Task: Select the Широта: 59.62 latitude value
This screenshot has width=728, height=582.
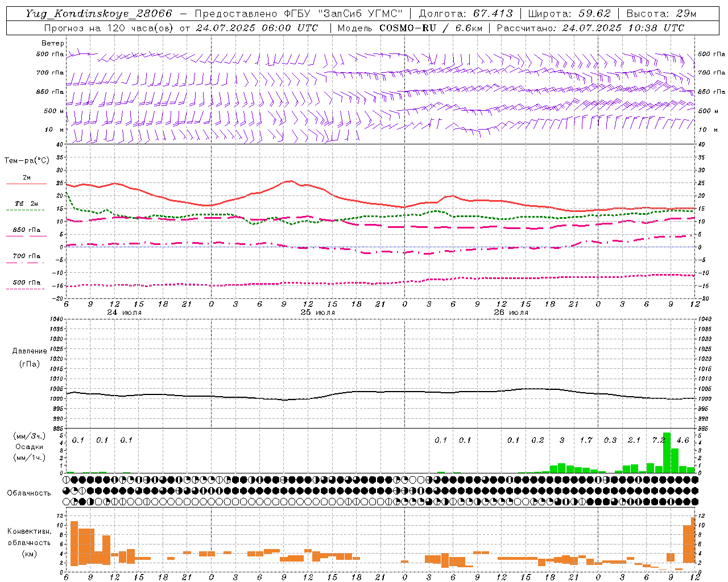Action: [569, 14]
